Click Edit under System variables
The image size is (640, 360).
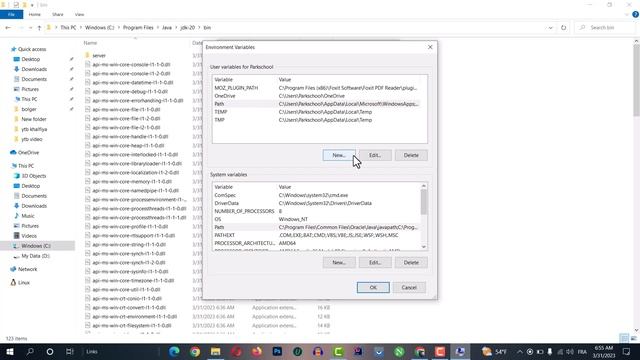click(375, 262)
